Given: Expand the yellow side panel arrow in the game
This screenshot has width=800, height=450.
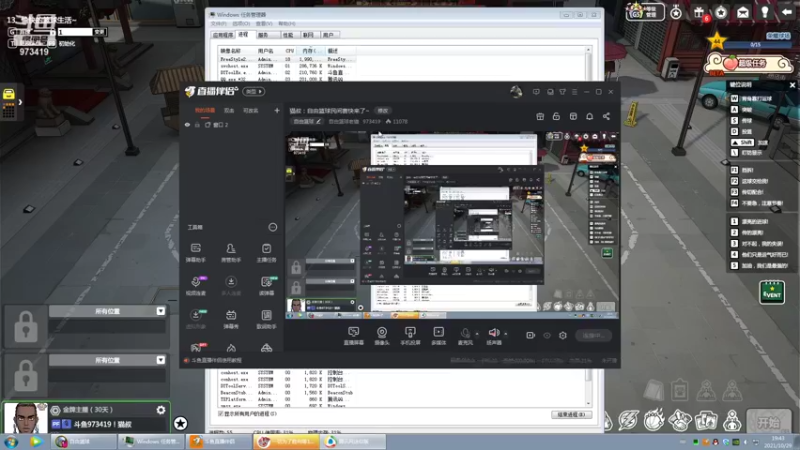Looking at the screenshot, I should pos(20,102).
